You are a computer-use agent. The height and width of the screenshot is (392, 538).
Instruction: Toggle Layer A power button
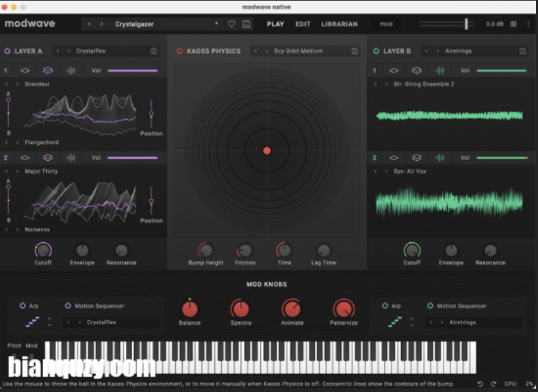(8, 51)
